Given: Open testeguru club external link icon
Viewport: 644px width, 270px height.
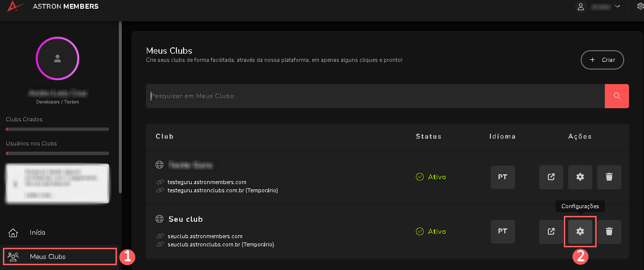Looking at the screenshot, I should 551,177.
